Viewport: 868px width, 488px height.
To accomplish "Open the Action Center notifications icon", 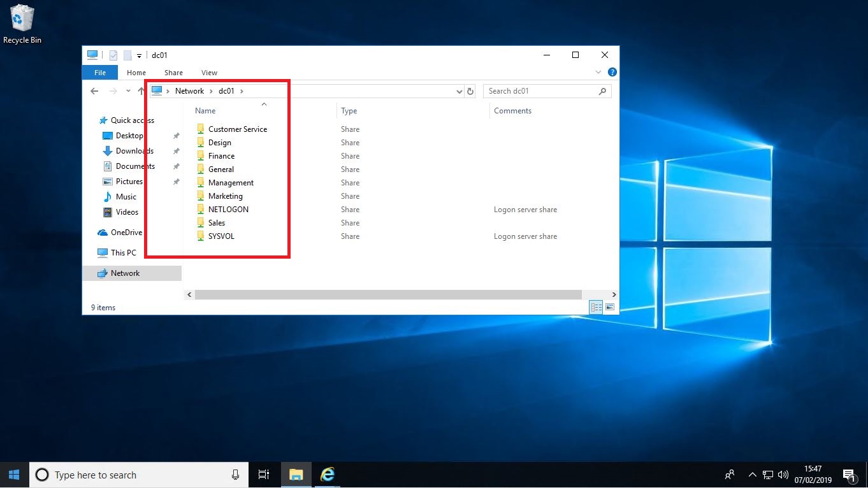I will [x=850, y=475].
